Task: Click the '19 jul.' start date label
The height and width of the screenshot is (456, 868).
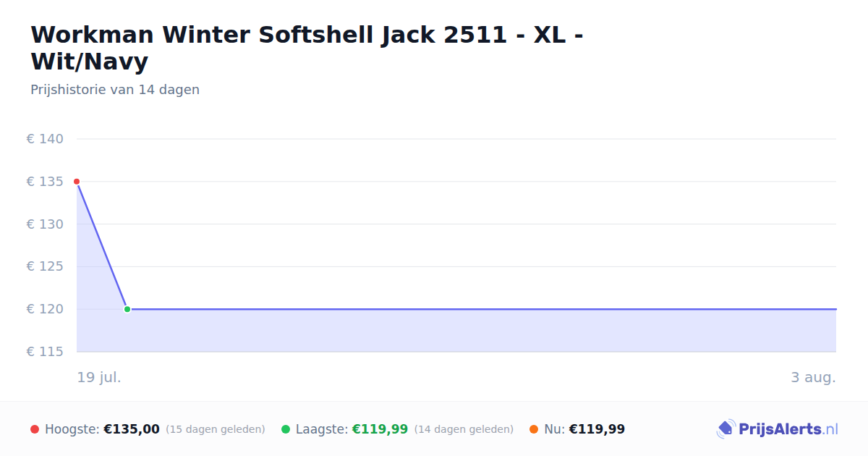Action: [99, 377]
